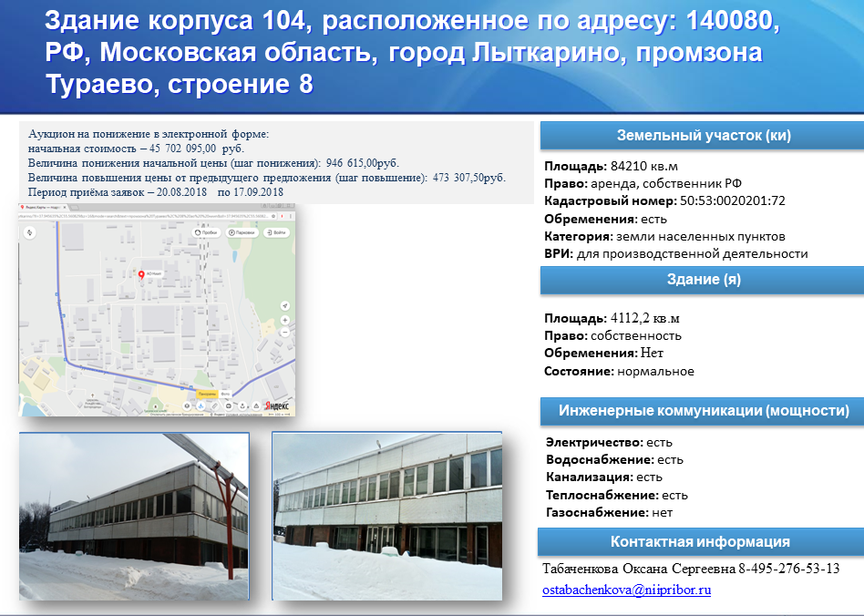The image size is (864, 616).
Task: Zoom out with the map minus button
Action: tap(285, 334)
